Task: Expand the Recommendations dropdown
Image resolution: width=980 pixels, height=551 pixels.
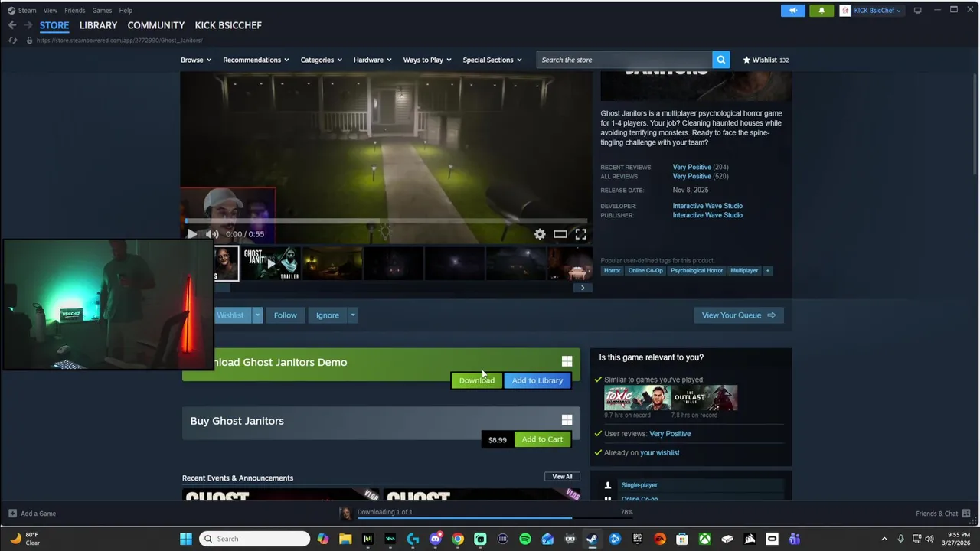Action: pyautogui.click(x=256, y=60)
